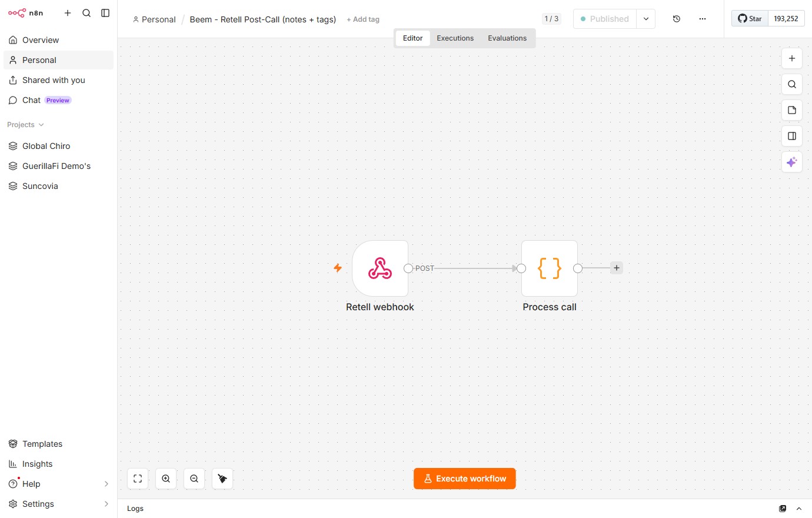Click plus after Process call node

click(x=617, y=268)
